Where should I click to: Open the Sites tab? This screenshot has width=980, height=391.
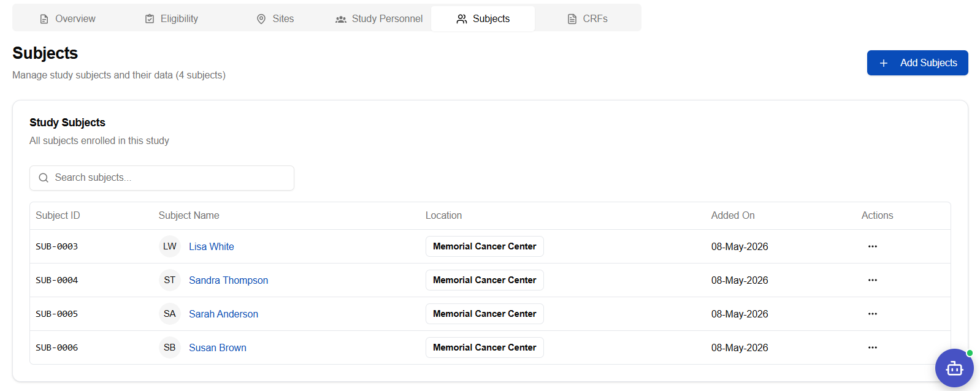tap(275, 19)
